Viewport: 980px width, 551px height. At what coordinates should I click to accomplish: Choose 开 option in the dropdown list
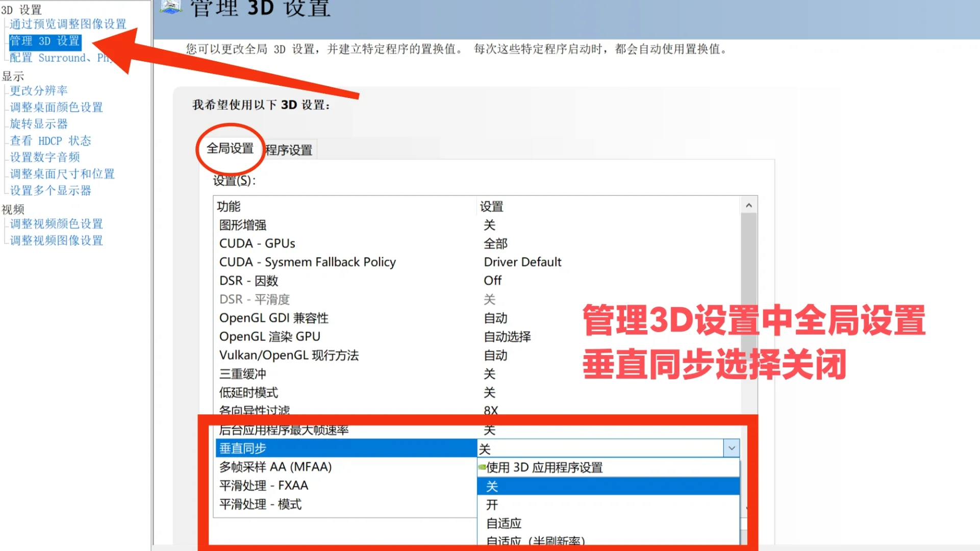607,505
